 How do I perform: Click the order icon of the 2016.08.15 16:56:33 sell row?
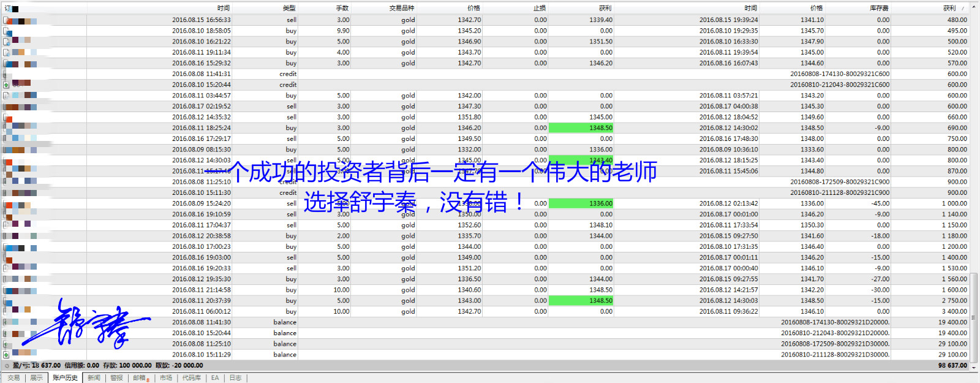click(x=6, y=20)
